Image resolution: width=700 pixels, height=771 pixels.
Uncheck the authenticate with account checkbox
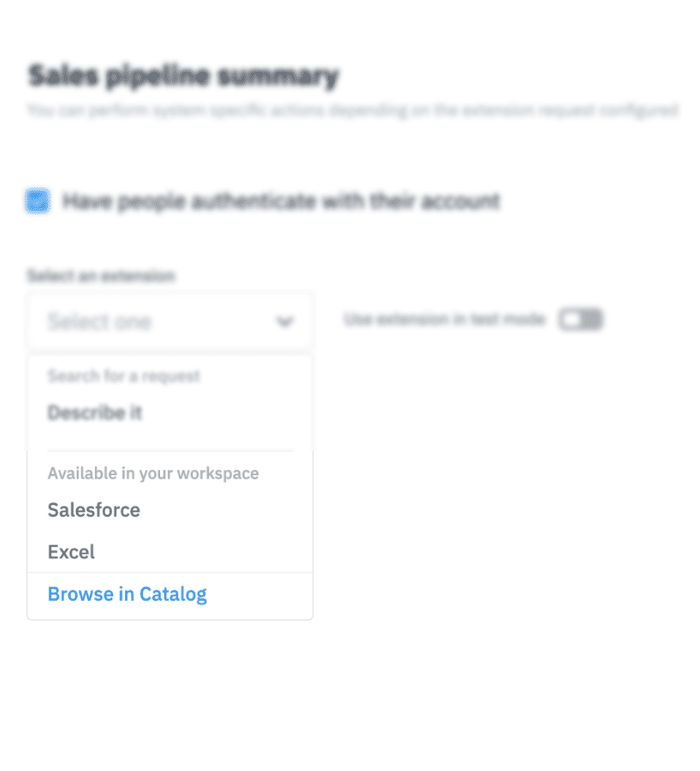(37, 201)
